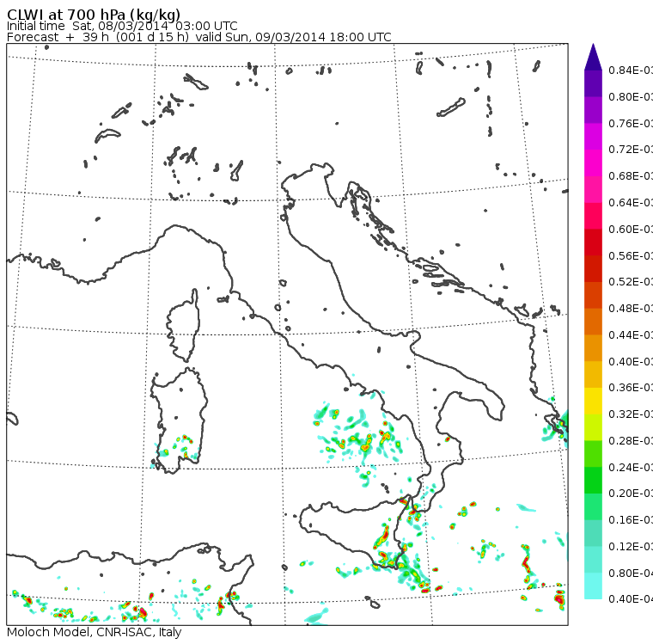Click the title 'CLWI at 700 hPa (kg/kg)'
The height and width of the screenshot is (644, 653).
coord(94,15)
